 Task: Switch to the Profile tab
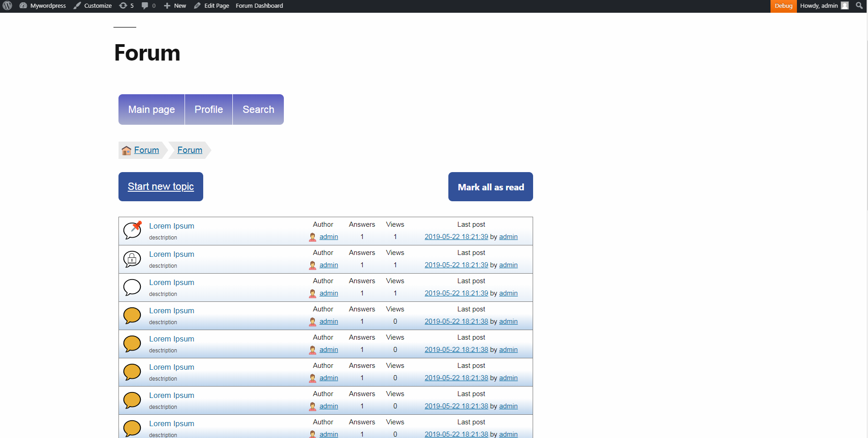coord(209,109)
